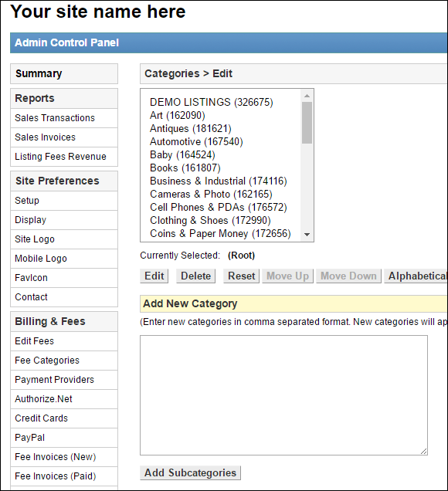Click the Move Down button

coord(348,276)
